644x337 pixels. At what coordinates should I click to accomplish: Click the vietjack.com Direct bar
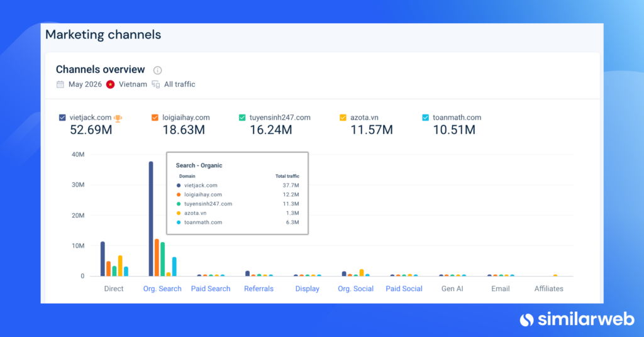[x=103, y=259]
